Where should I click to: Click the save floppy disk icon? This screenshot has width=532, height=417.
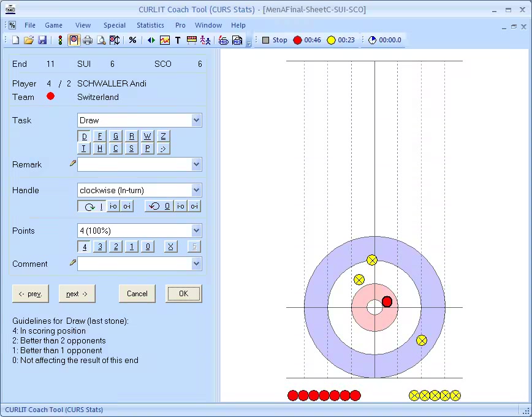42,40
